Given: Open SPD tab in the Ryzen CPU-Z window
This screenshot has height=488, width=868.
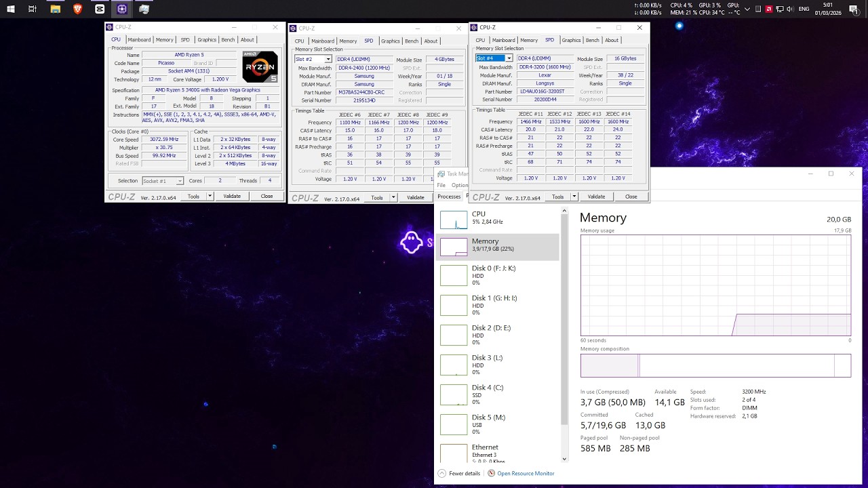Looking at the screenshot, I should [x=185, y=40].
